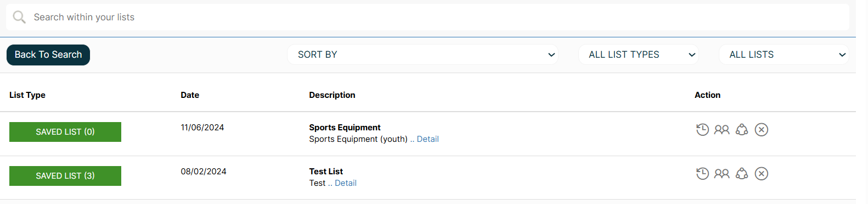This screenshot has width=868, height=204.
Task: Click the recycle icon for Test List
Action: 742,174
